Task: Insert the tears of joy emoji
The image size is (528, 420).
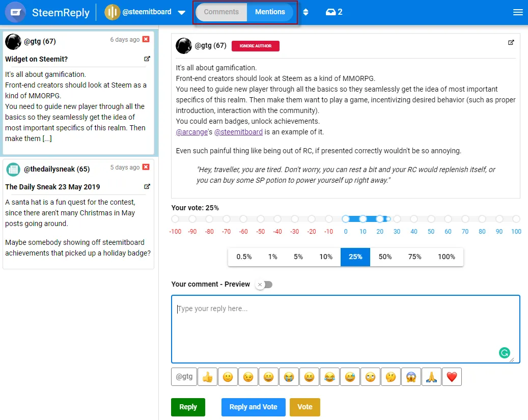Action: pos(329,377)
